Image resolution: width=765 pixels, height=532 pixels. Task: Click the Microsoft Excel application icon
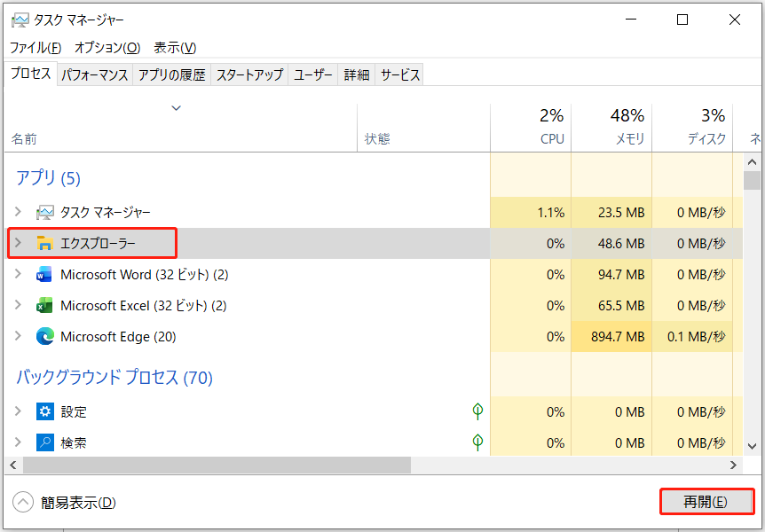[x=44, y=305]
